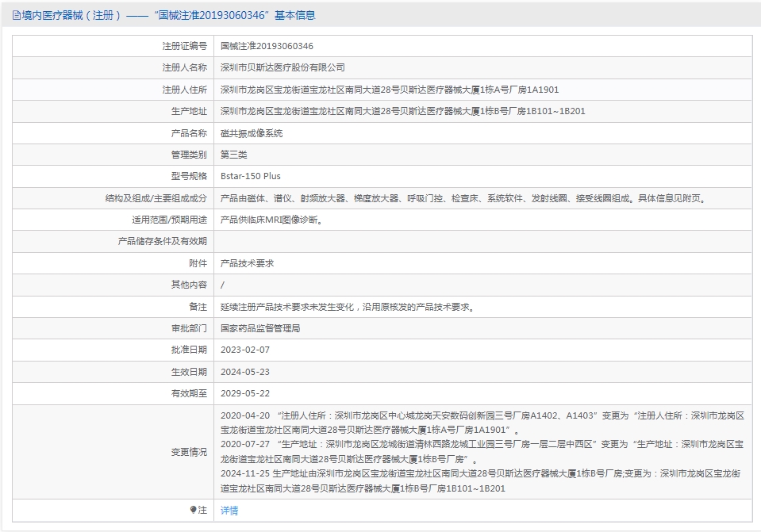Click the 生产地址 row label

pyautogui.click(x=189, y=111)
